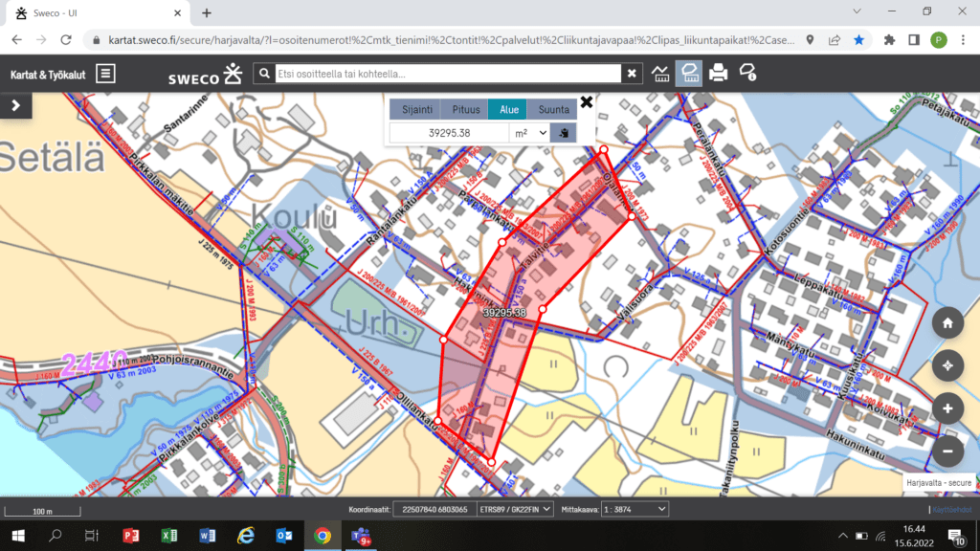Screen dimensions: 980x551
Task: Reload the page
Action: (x=66, y=40)
